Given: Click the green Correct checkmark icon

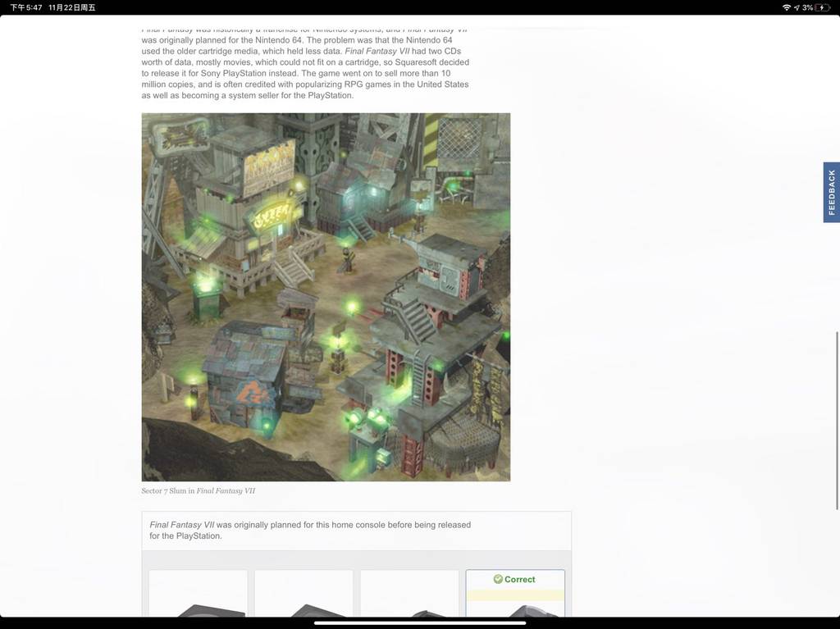Looking at the screenshot, I should coord(498,579).
